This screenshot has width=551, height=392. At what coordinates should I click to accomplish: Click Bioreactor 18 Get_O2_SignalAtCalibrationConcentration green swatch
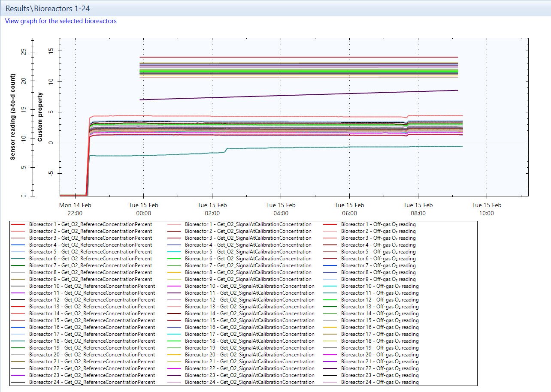click(174, 341)
